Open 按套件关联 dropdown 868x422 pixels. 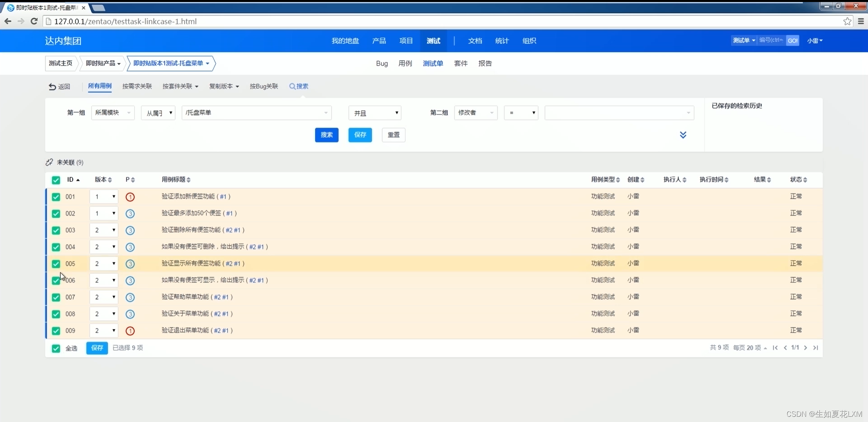tap(180, 86)
